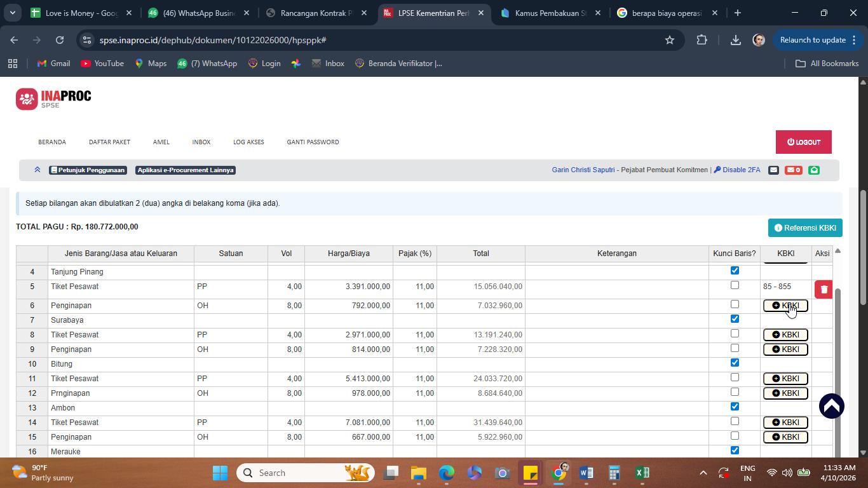
Task: Click the red delete icon on row 5
Action: pyautogui.click(x=824, y=289)
